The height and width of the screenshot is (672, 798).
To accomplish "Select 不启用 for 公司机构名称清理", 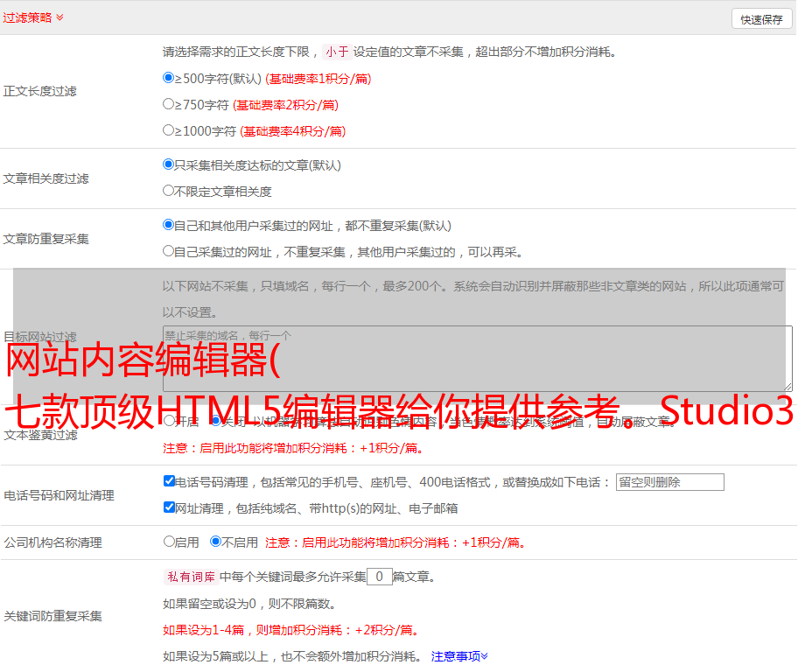I will point(215,542).
